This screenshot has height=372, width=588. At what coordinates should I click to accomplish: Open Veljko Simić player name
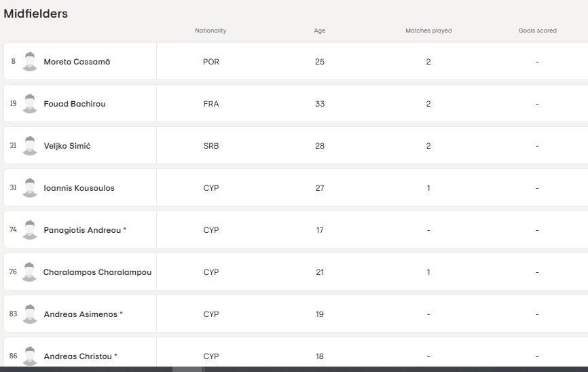pyautogui.click(x=67, y=146)
